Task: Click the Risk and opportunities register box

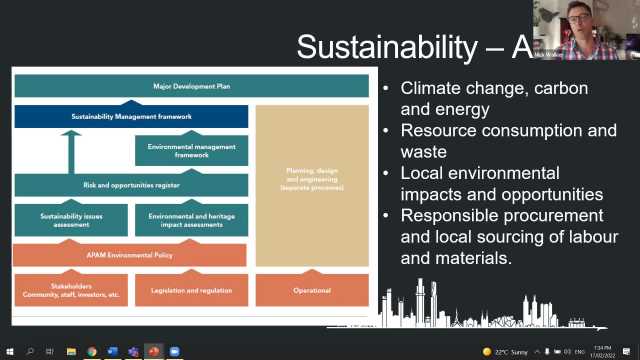Action: pyautogui.click(x=131, y=185)
